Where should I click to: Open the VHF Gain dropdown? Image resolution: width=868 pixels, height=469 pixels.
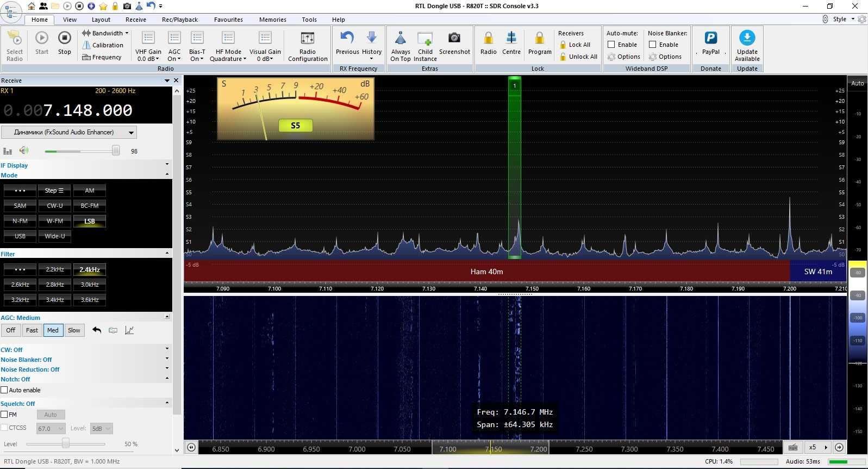(148, 46)
